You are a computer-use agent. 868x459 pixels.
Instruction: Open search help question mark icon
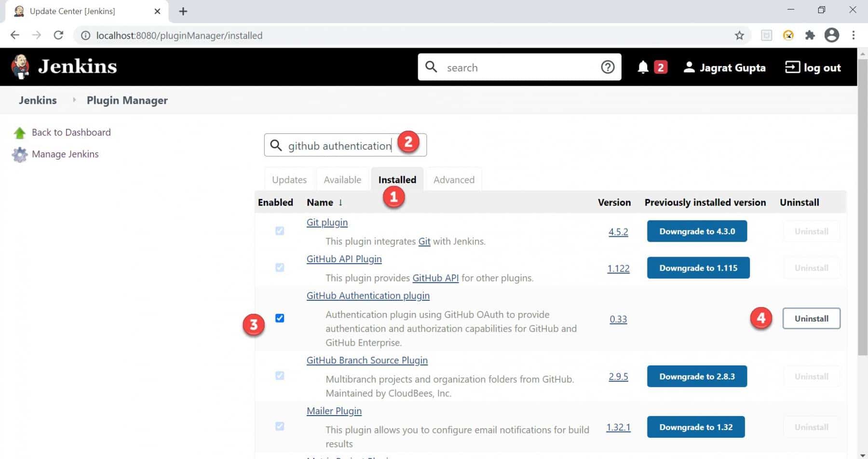point(608,67)
